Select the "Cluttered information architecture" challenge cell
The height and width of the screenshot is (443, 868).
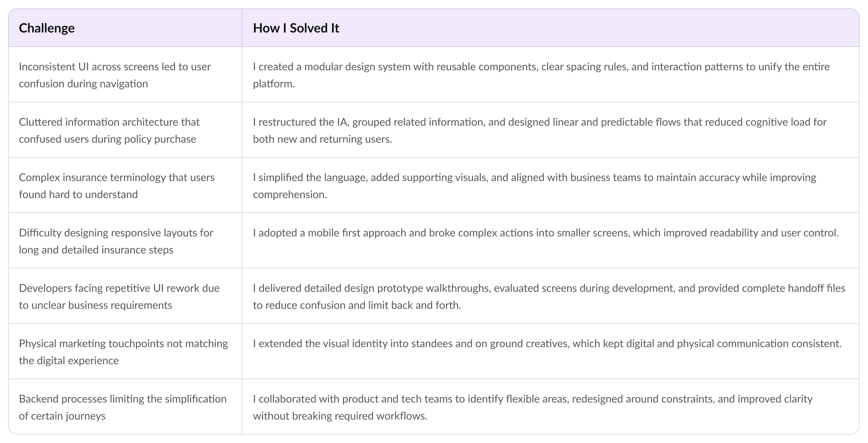tap(109, 130)
